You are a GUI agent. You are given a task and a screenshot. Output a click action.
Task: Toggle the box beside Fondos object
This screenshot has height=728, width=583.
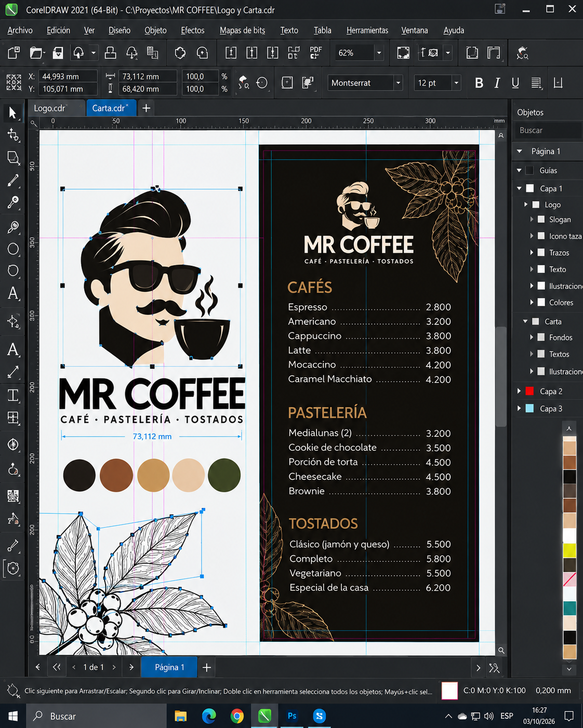coord(541,338)
